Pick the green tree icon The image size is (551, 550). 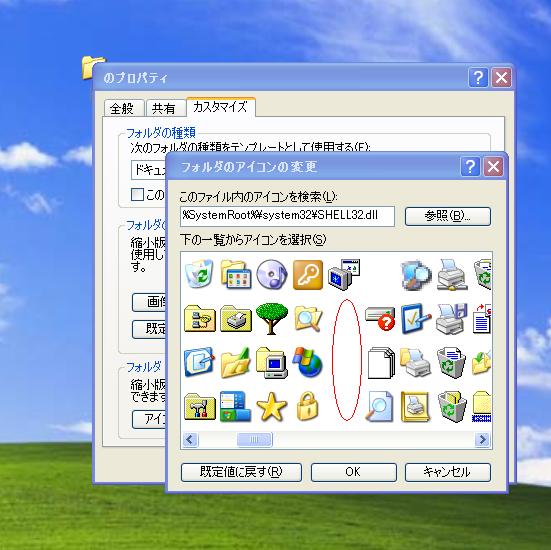point(272,318)
